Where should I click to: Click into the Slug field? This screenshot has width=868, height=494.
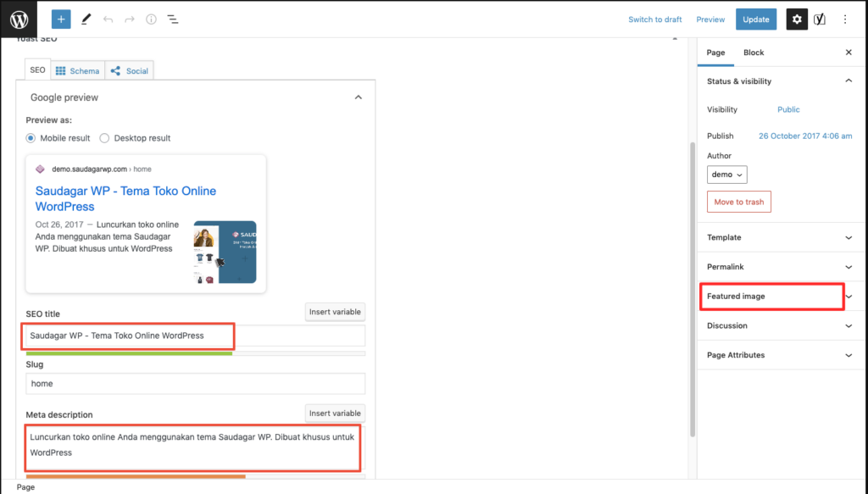(x=196, y=383)
